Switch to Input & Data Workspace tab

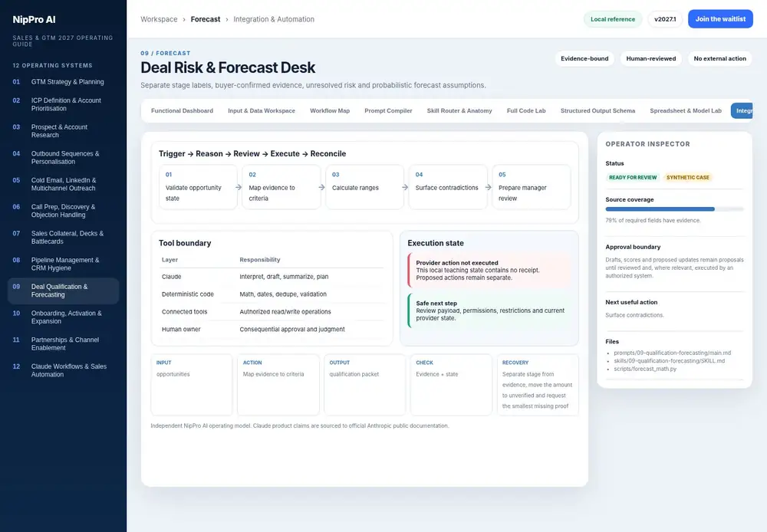point(262,111)
